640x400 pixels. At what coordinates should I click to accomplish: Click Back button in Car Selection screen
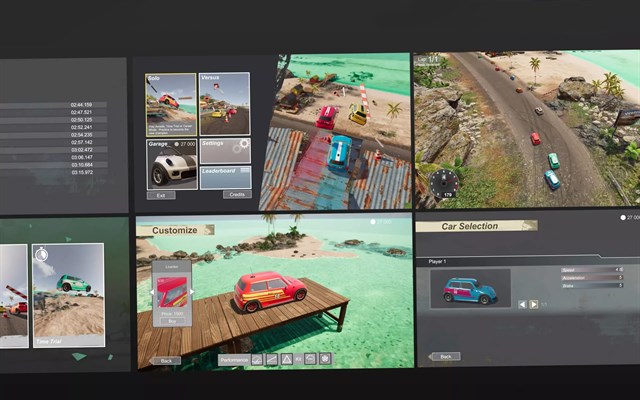click(446, 356)
